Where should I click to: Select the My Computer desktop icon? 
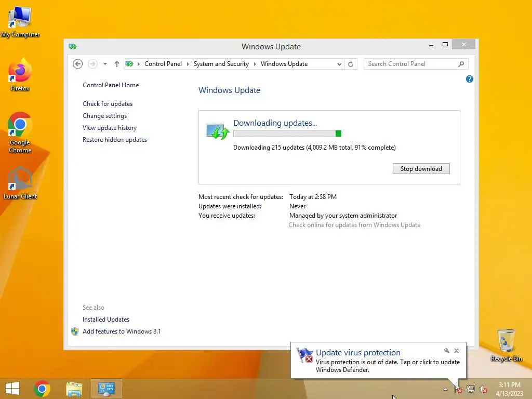pos(20,22)
